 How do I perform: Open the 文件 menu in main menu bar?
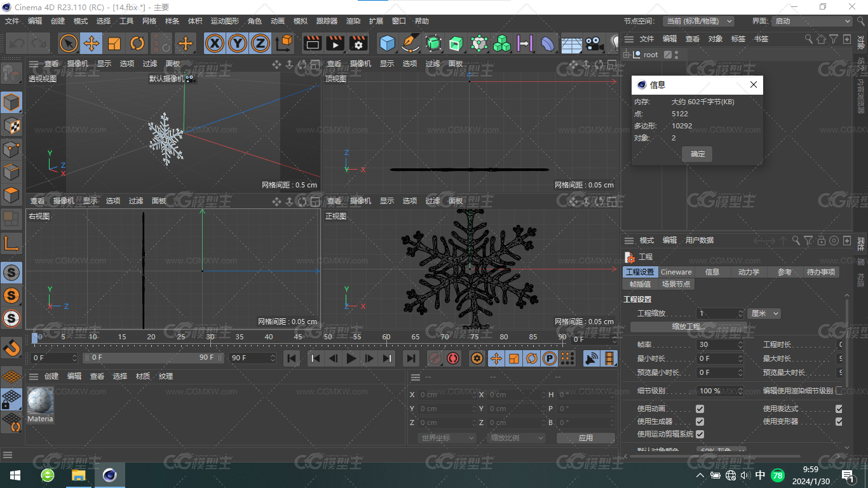coord(12,21)
